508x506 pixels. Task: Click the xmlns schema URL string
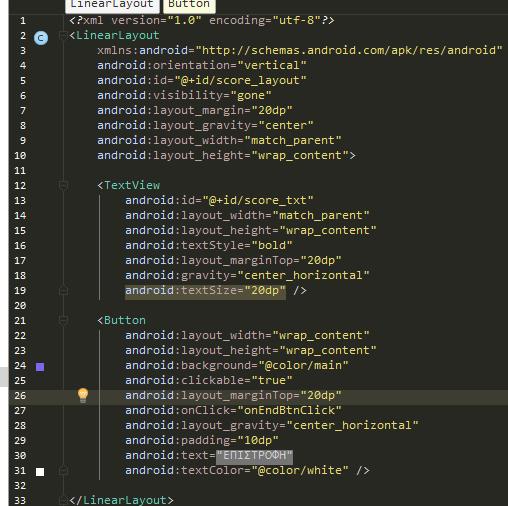[349, 50]
